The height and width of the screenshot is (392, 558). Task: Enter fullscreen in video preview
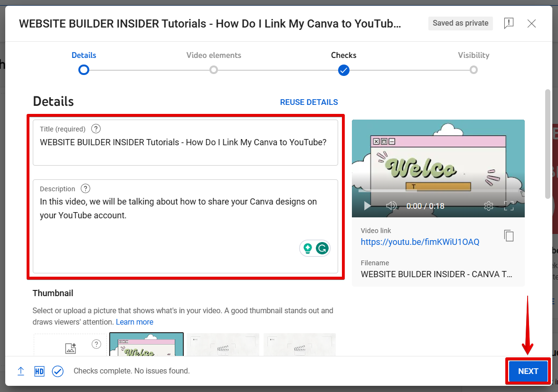coord(509,206)
